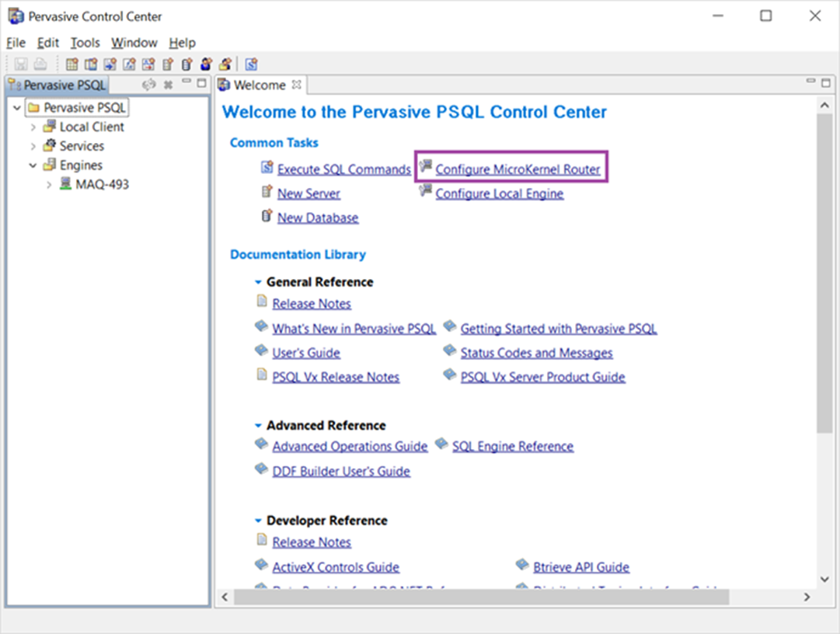Viewport: 840px width, 634px height.
Task: Minimize the Pervasive PSQL explorer panel
Action: [x=186, y=82]
